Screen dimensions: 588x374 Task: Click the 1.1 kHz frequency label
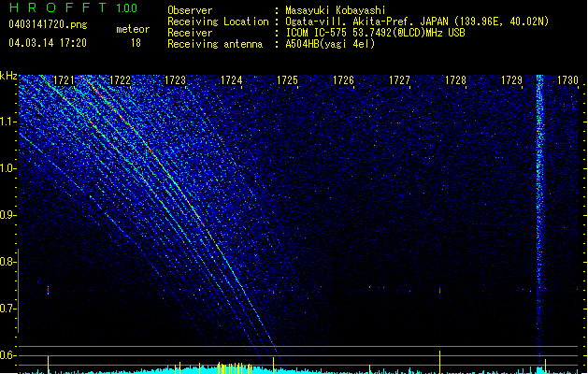click(x=8, y=122)
